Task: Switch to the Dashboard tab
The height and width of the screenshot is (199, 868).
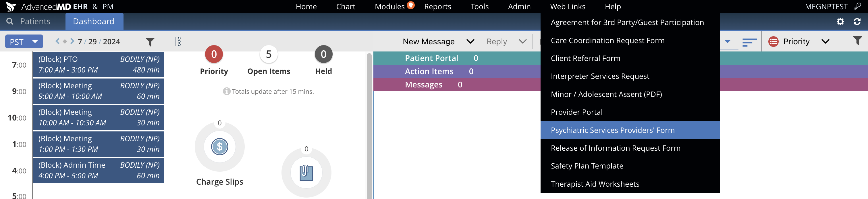Action: click(x=94, y=21)
